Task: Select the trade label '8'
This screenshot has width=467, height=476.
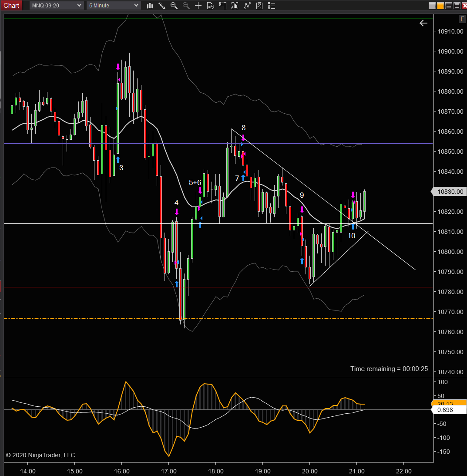Action: pyautogui.click(x=243, y=128)
